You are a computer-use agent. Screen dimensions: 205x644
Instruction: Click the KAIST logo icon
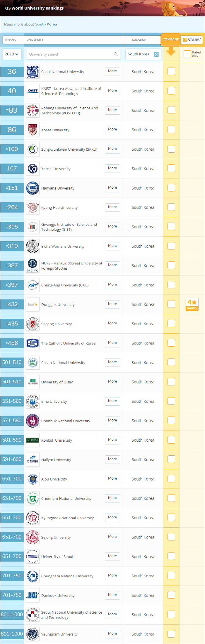[33, 91]
